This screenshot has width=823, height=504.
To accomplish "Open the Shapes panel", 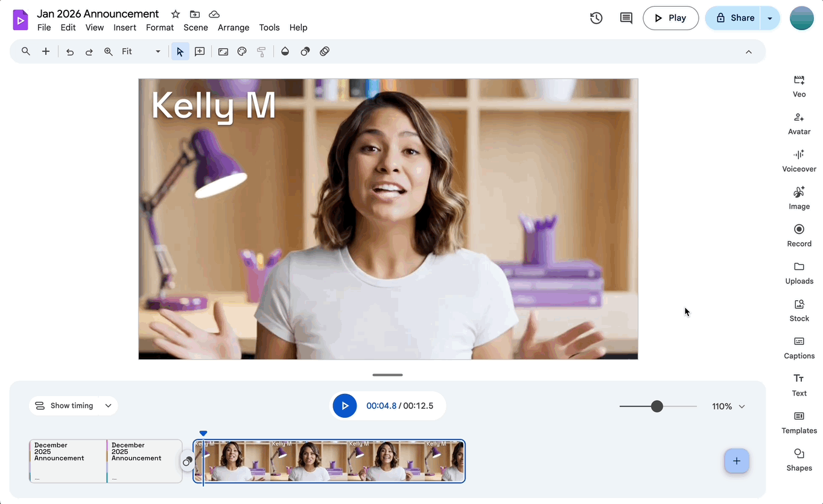I will click(799, 459).
